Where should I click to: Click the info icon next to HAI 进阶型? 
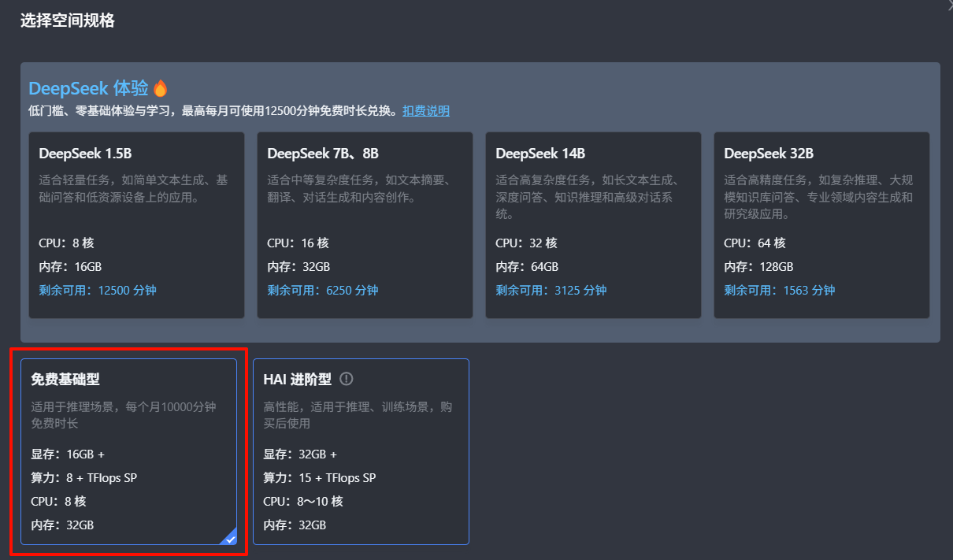coord(347,379)
